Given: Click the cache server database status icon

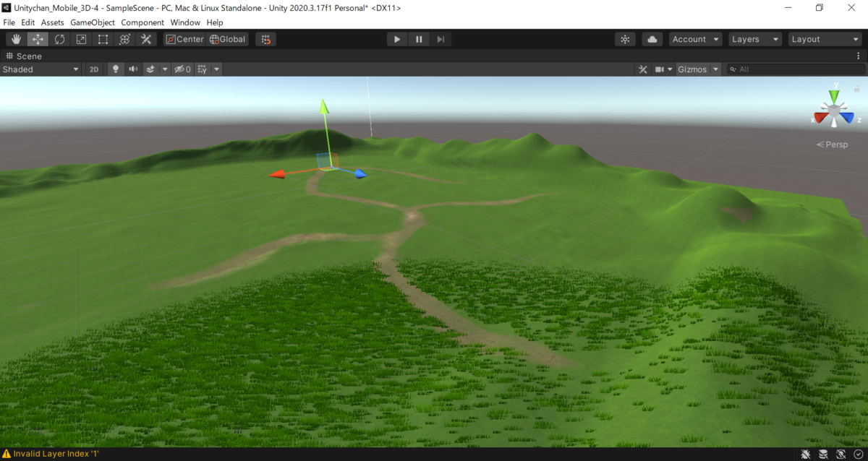Looking at the screenshot, I should [x=823, y=454].
